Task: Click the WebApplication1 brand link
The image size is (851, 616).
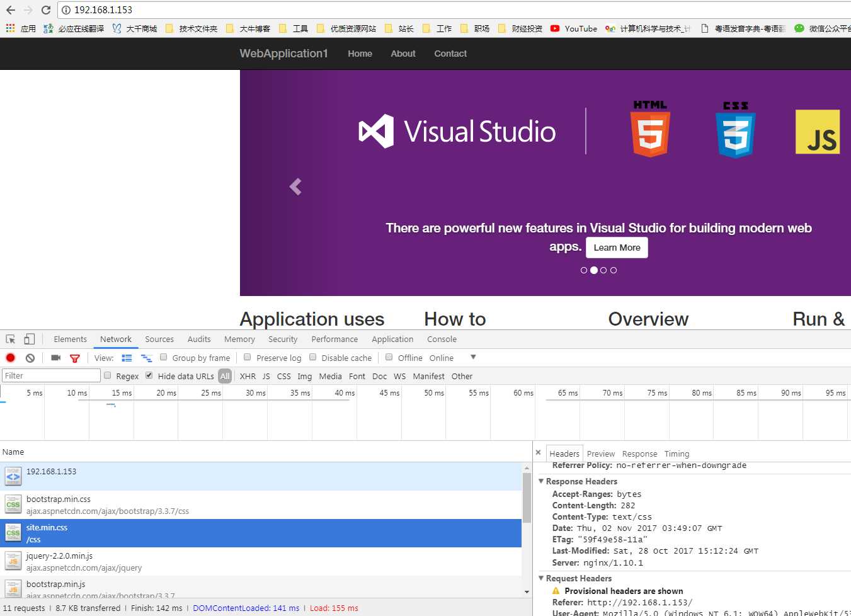Action: pyautogui.click(x=283, y=54)
